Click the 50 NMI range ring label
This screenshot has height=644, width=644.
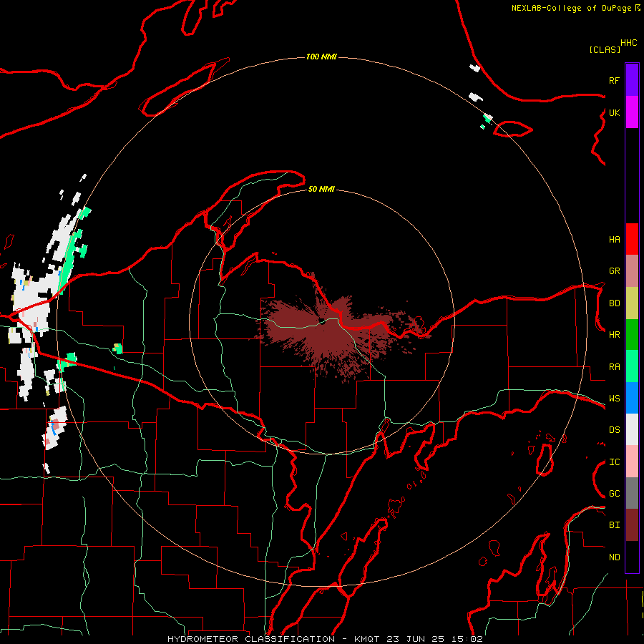click(321, 189)
